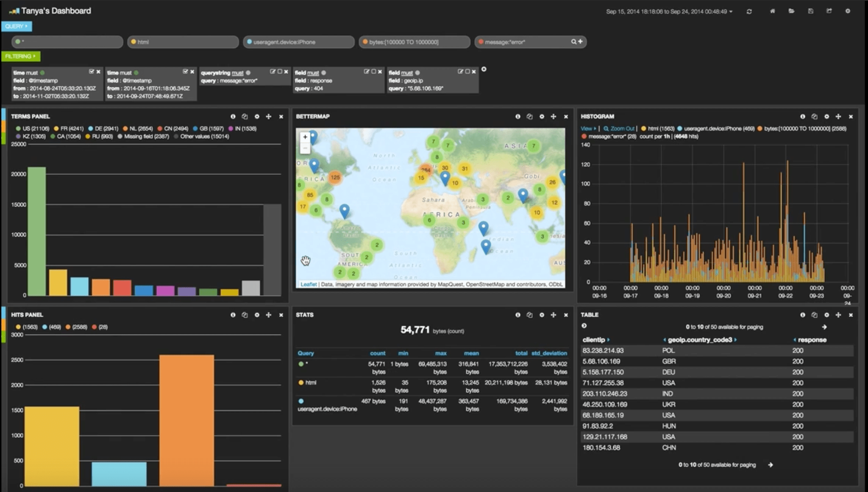Click the zoom-in plus button on the Bettermap
The width and height of the screenshot is (868, 492).
point(305,137)
